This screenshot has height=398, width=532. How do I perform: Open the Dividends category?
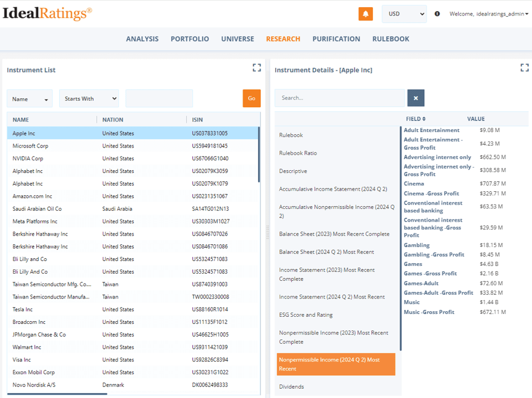click(292, 387)
